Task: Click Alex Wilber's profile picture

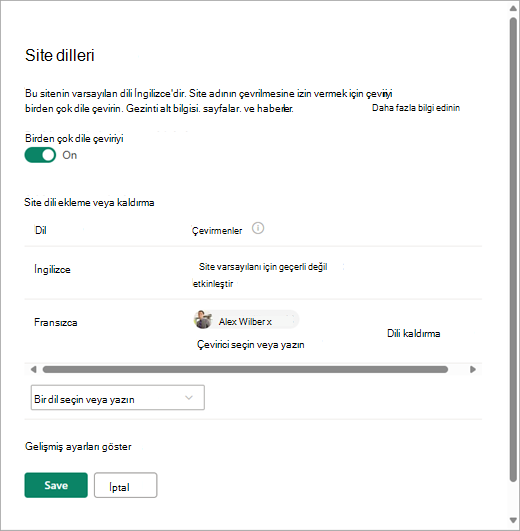Action: [203, 319]
